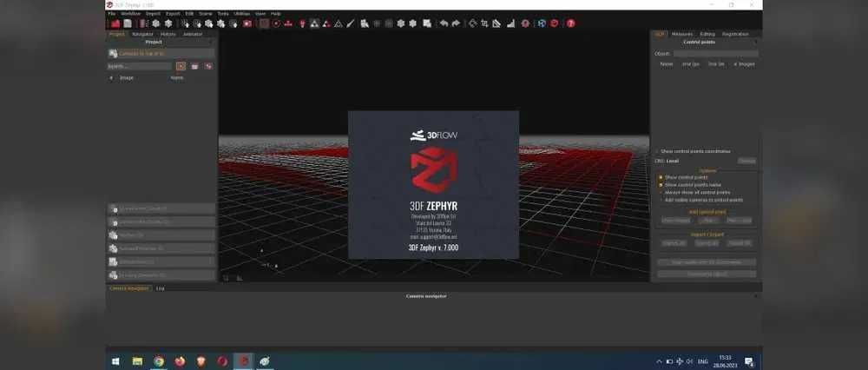Screen dimensions: 868x370
Task: Expand the Meshes section
Action: point(161,235)
